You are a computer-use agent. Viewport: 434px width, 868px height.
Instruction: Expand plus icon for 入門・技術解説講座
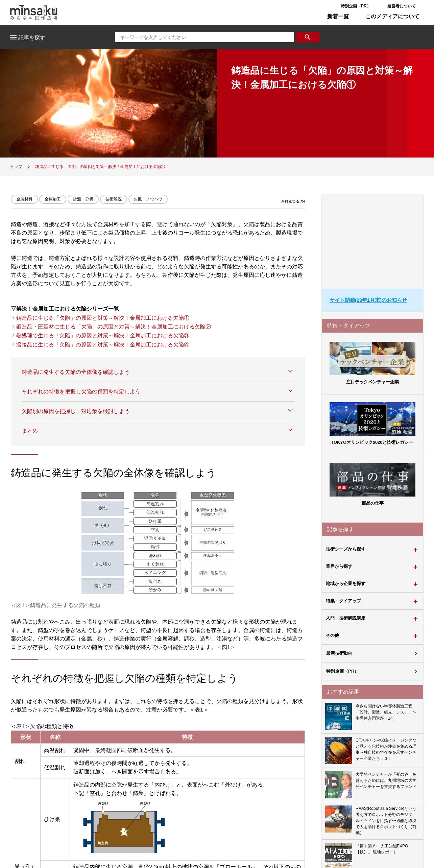coord(415,619)
